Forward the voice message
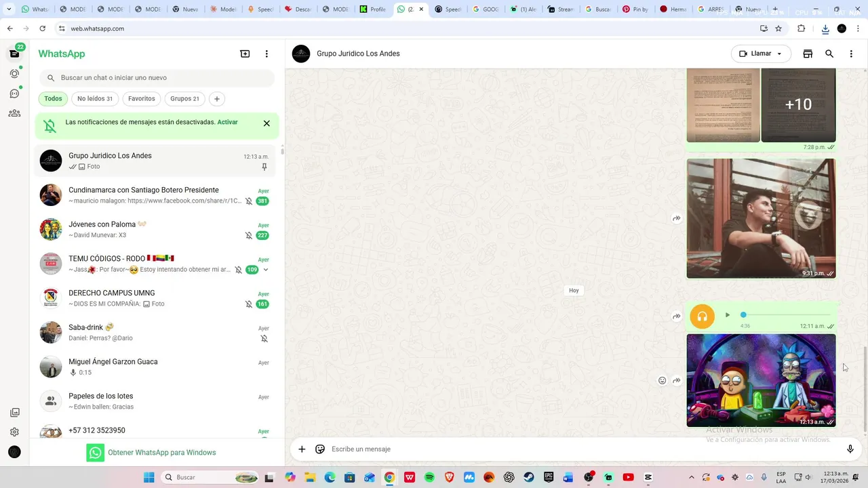Image resolution: width=868 pixels, height=488 pixels. tap(676, 316)
